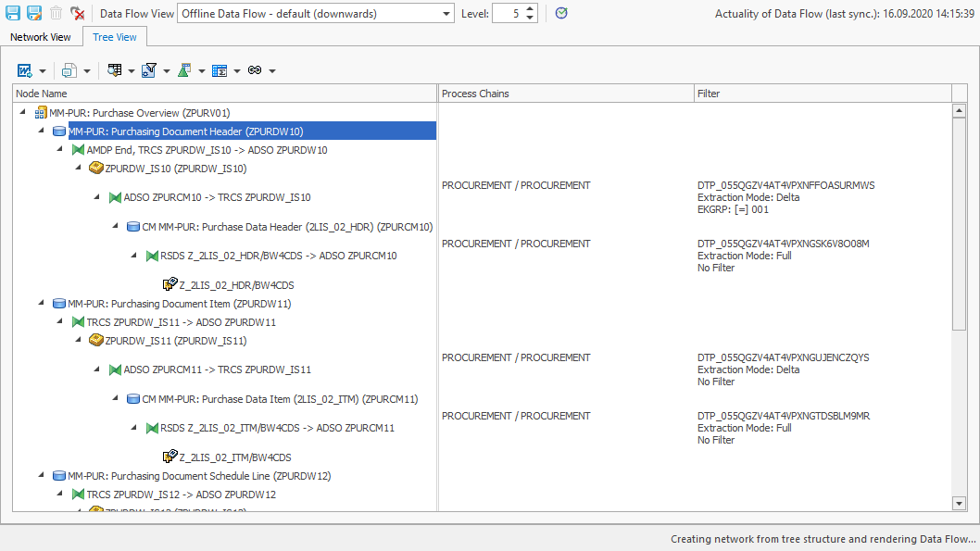
Task: Select the sigma table summary icon
Action: 218,70
